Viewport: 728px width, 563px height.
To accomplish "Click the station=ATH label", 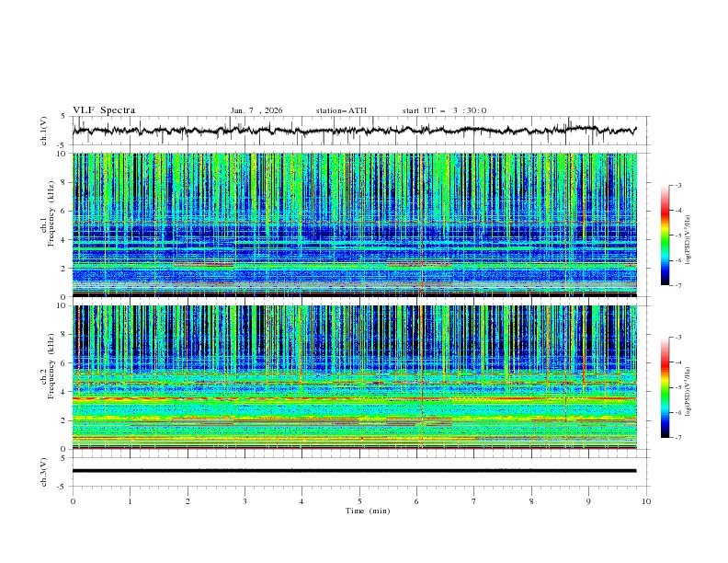I will [x=340, y=110].
